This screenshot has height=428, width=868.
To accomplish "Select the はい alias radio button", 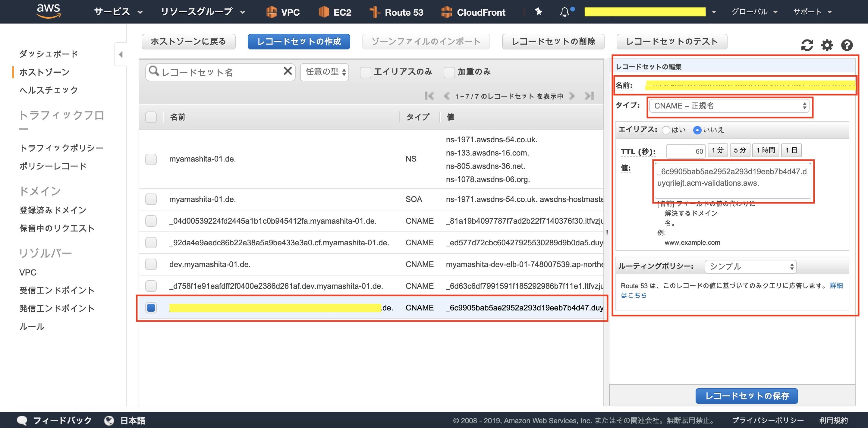I will pyautogui.click(x=666, y=130).
